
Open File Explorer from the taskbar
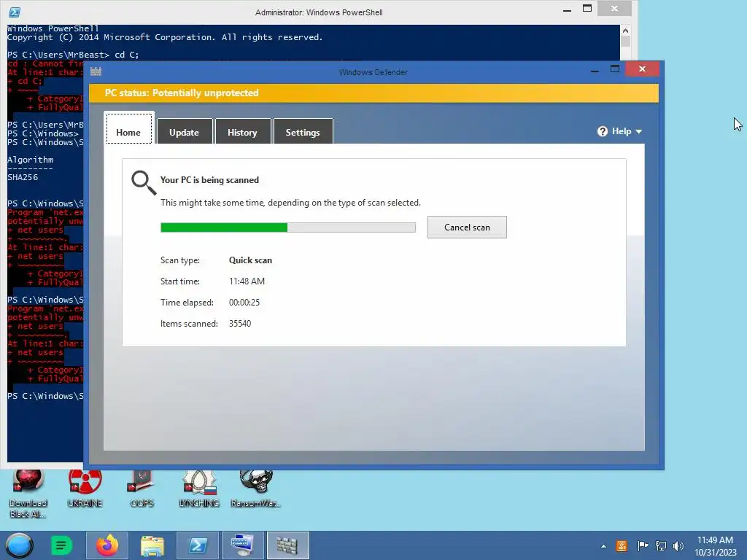[x=152, y=545]
